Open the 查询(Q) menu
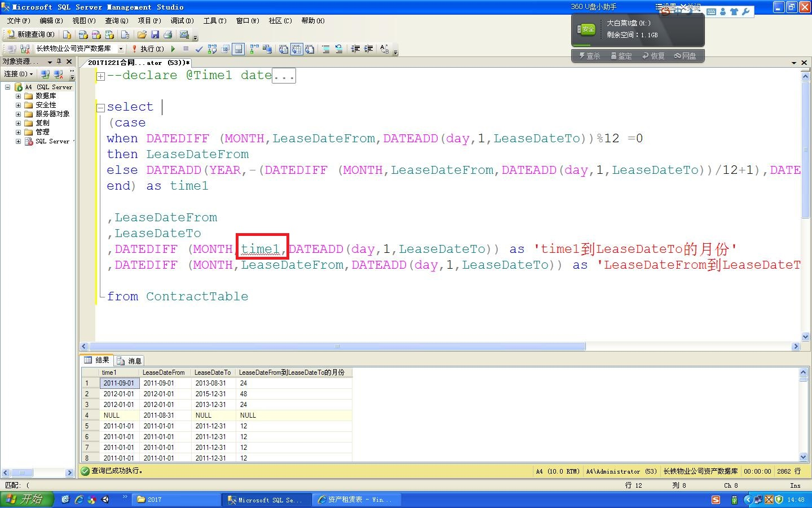Screen dimensions: 812x508 (x=116, y=21)
